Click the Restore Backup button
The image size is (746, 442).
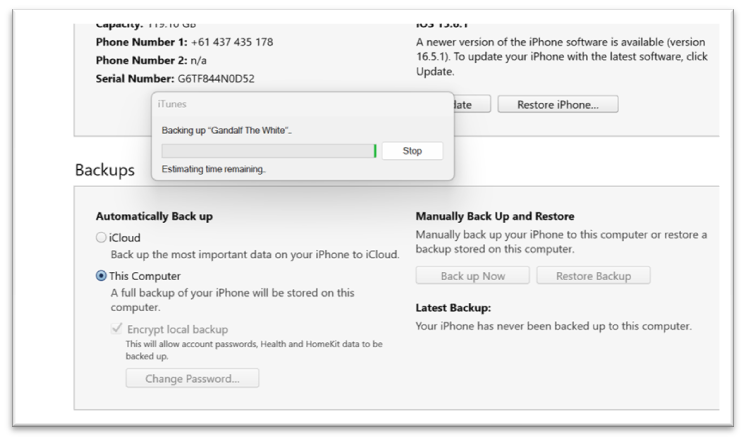593,276
